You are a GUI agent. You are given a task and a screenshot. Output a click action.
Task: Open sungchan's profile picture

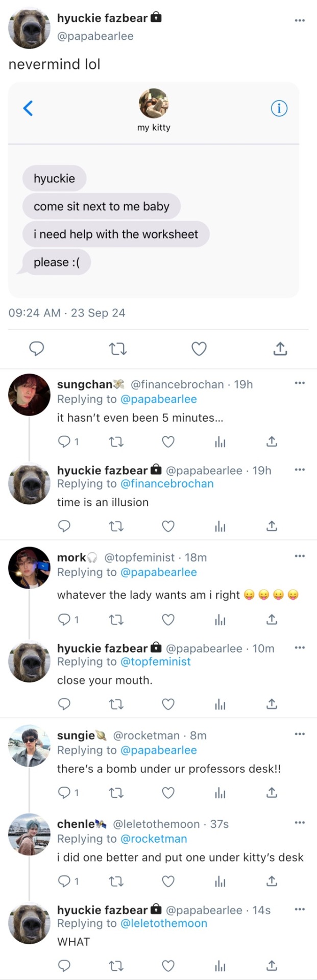[x=29, y=395]
